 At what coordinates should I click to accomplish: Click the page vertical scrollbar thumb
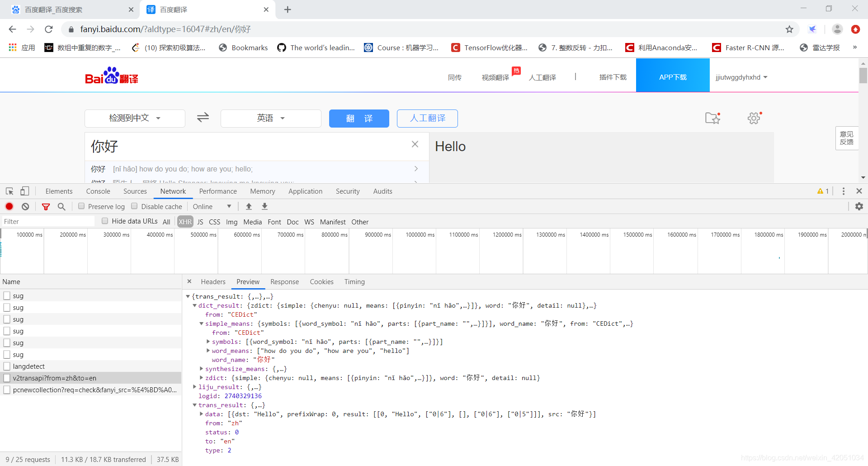pyautogui.click(x=863, y=75)
